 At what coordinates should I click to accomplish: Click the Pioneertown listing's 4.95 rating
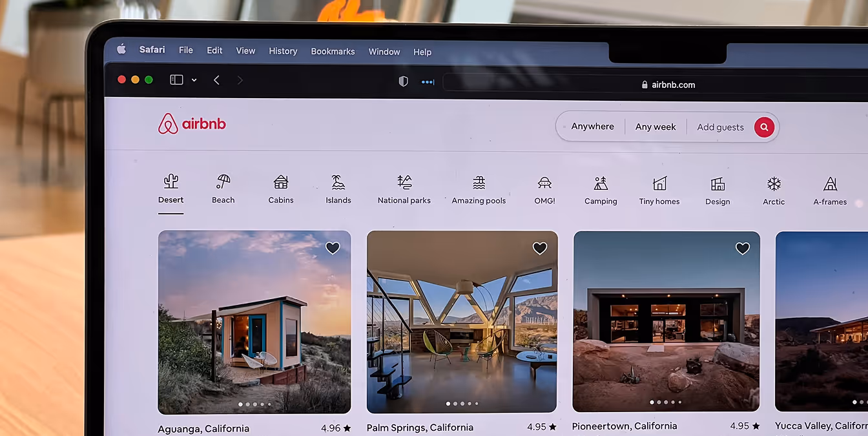click(745, 426)
